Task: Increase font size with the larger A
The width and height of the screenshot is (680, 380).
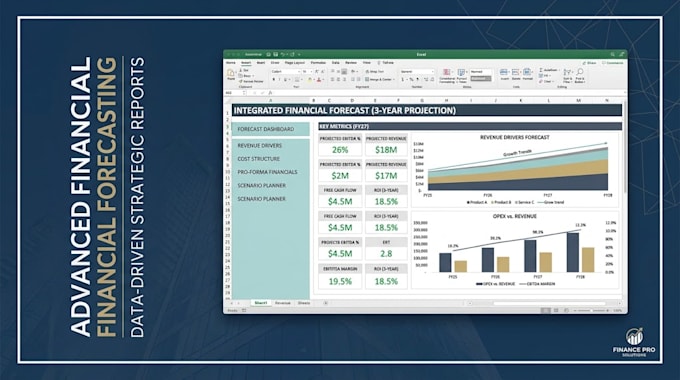Action: [x=316, y=71]
